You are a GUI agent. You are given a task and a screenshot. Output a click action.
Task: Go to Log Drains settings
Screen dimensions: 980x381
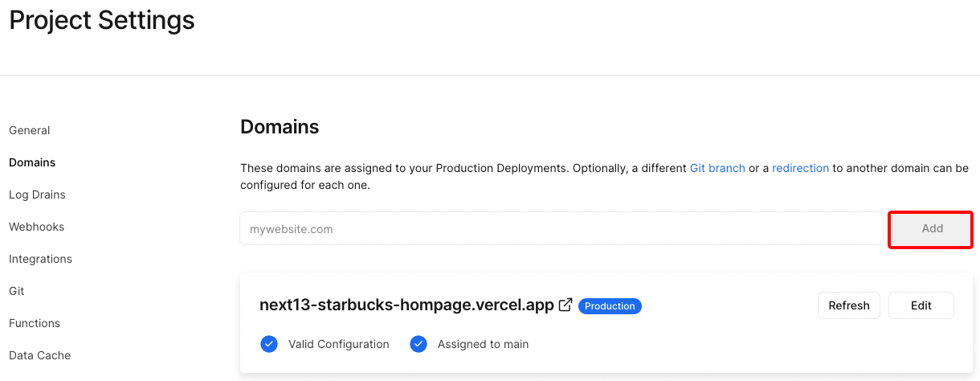[x=37, y=195]
